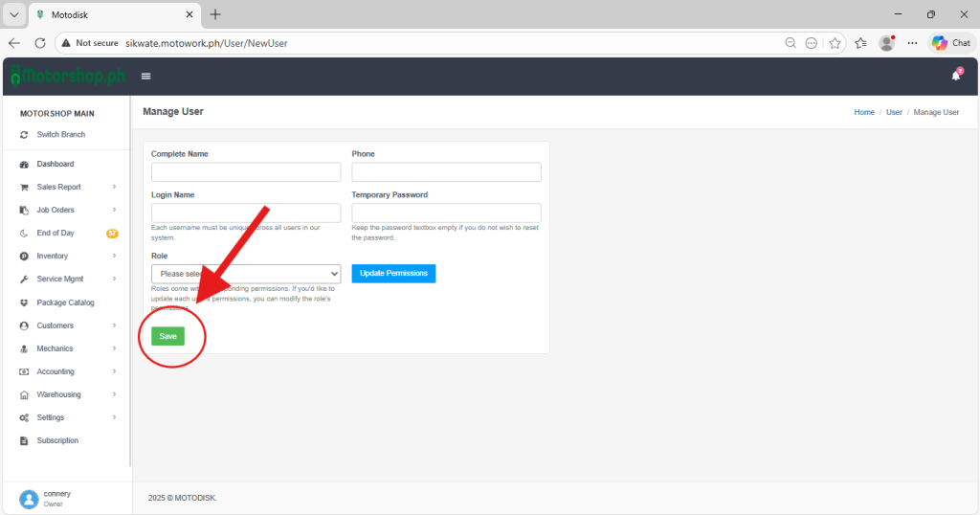The image size is (980, 515).
Task: Click the connery user avatar icon
Action: coord(29,499)
